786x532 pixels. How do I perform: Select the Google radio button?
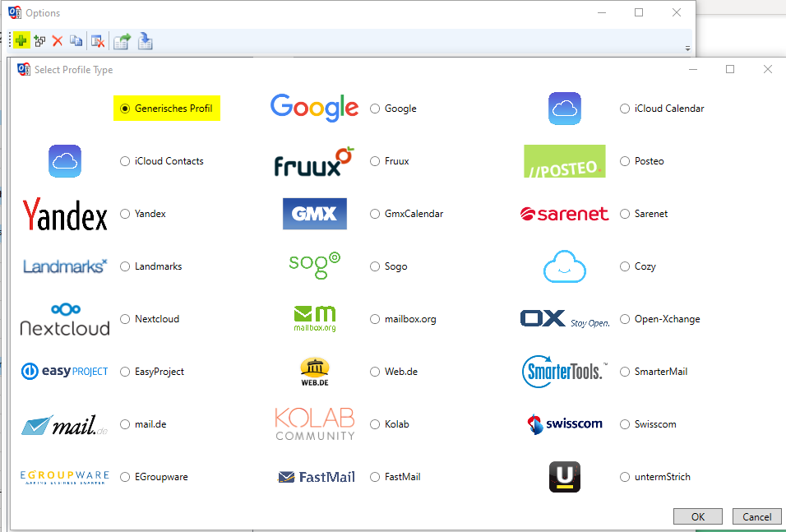[x=375, y=109]
